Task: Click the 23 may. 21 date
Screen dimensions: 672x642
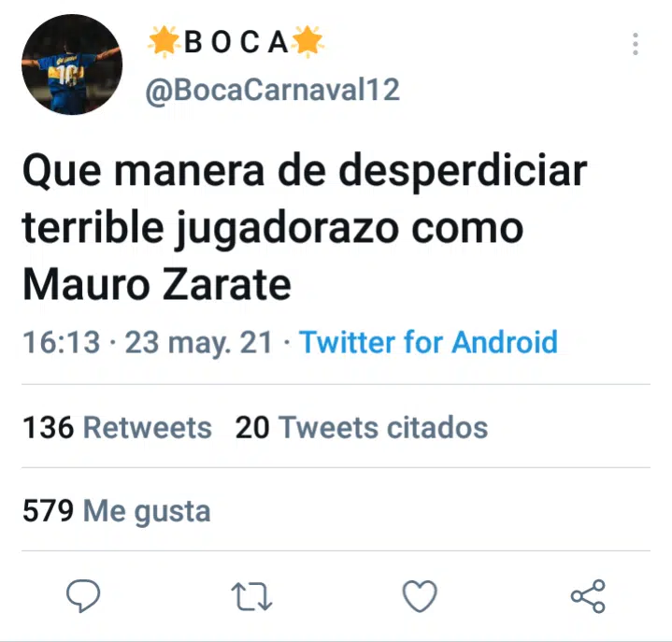Action: (x=198, y=343)
